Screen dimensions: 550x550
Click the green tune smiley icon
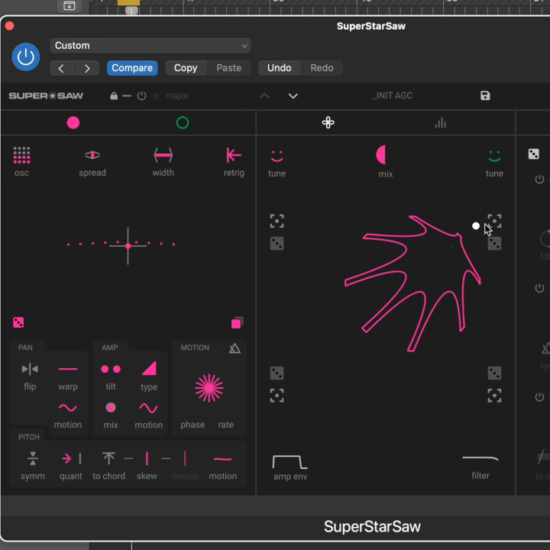pyautogui.click(x=495, y=156)
